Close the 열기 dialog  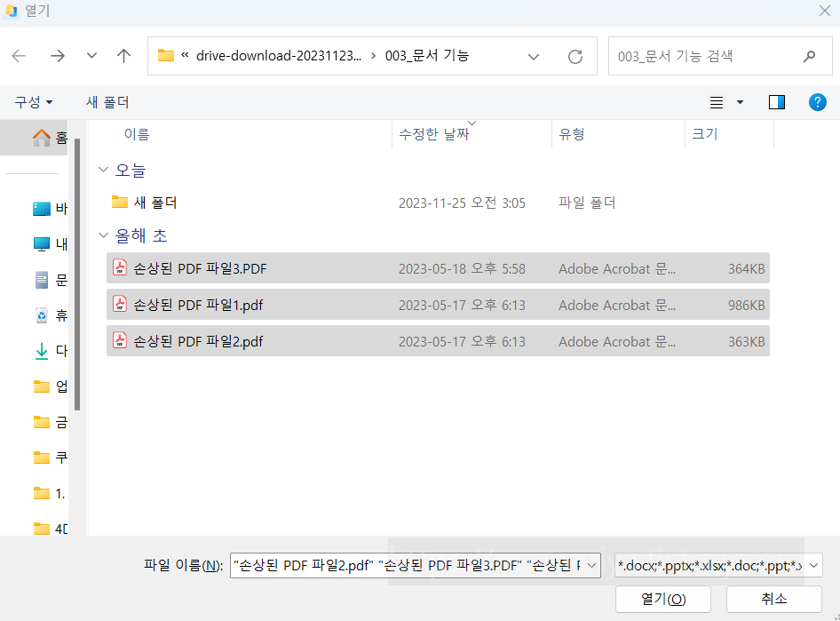(825, 11)
